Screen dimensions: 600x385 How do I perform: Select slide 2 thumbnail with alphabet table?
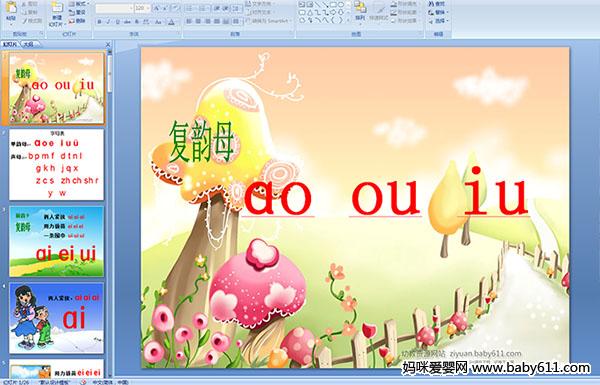(57, 165)
